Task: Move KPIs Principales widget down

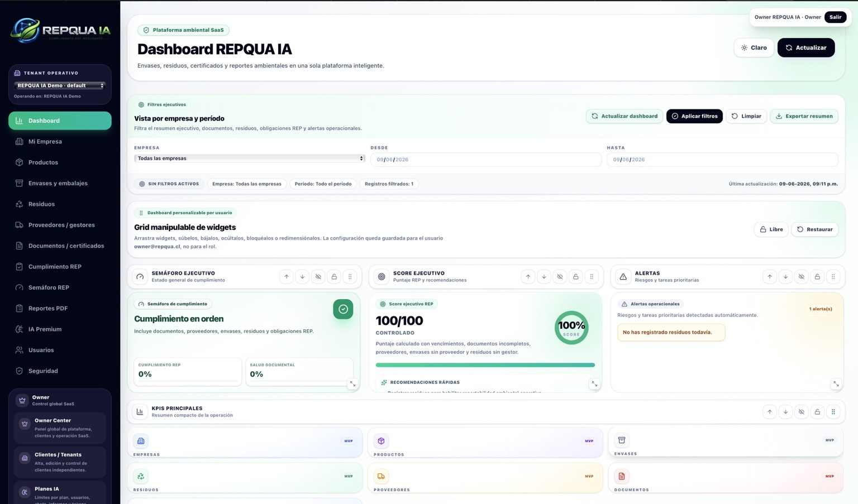Action: click(x=785, y=412)
